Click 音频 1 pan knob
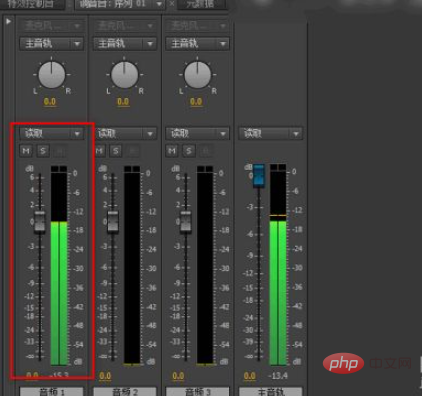Viewport: 422px width, 396px height. 51,75
